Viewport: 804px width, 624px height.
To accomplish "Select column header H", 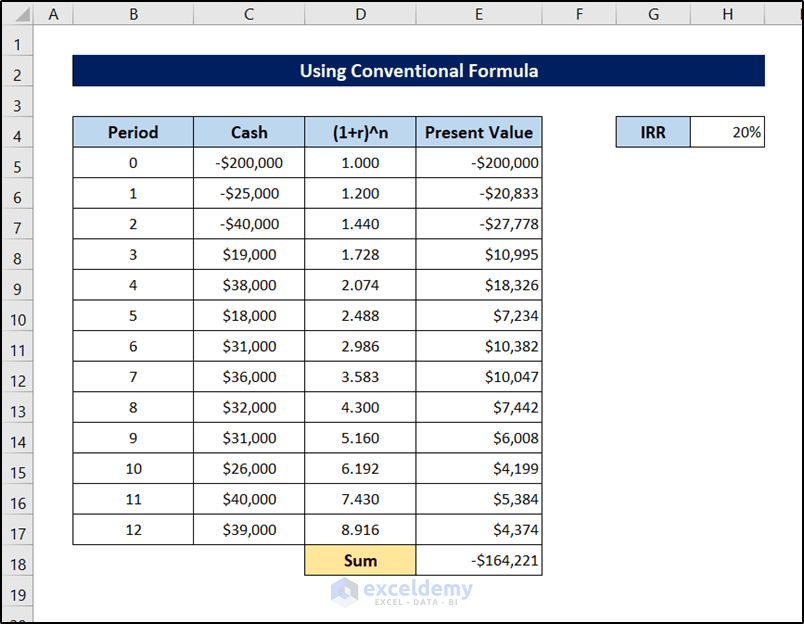I will (728, 14).
